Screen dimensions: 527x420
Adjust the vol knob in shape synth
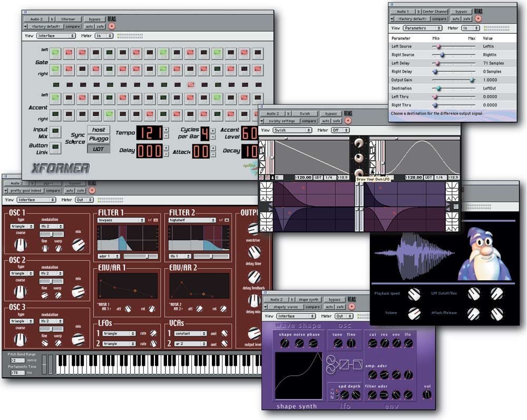click(427, 395)
